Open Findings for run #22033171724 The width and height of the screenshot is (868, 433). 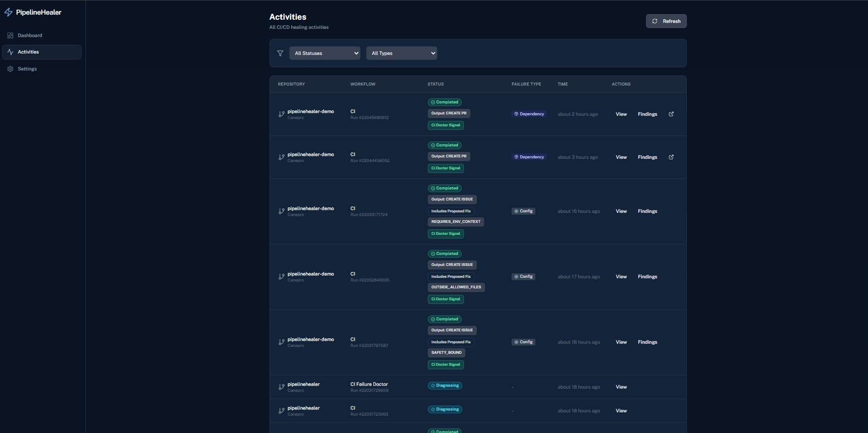[x=647, y=211]
